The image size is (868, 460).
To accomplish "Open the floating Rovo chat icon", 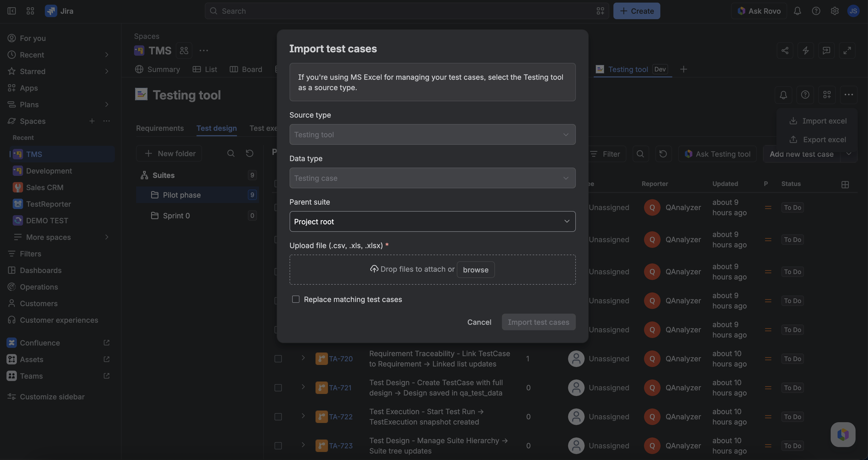I will (x=843, y=434).
